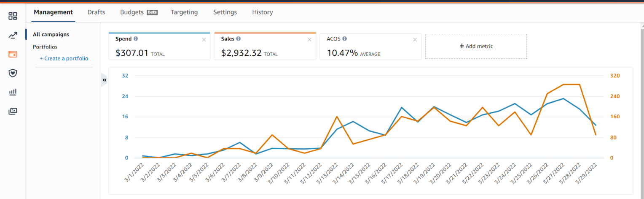Close the Sales metric card

point(309,40)
